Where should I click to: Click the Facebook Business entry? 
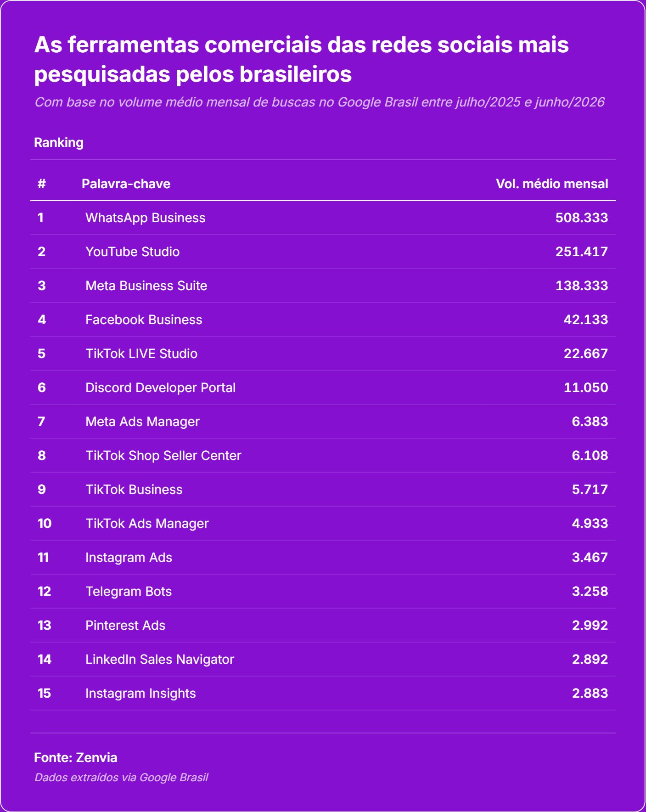(x=144, y=320)
